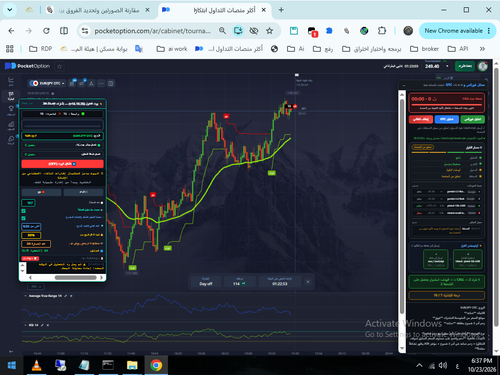Click the volume icon in system tray
The image size is (500, 375).
coord(443,366)
